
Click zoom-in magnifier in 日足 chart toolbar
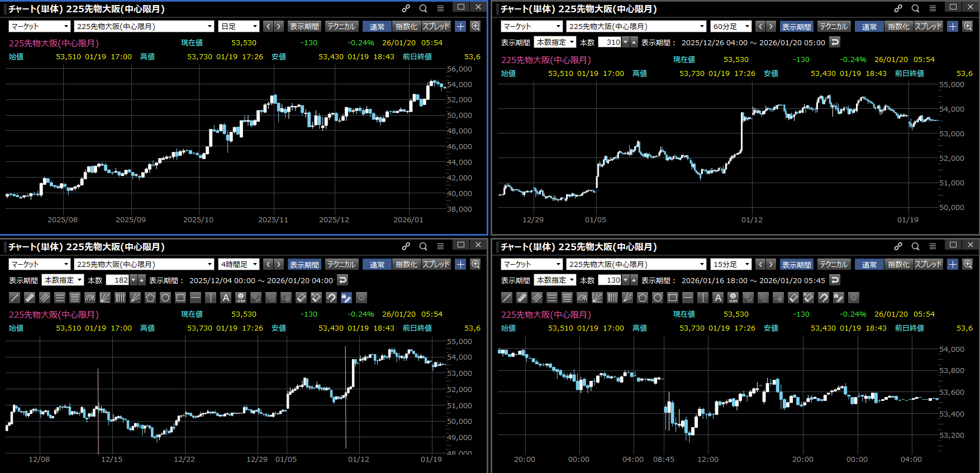475,26
